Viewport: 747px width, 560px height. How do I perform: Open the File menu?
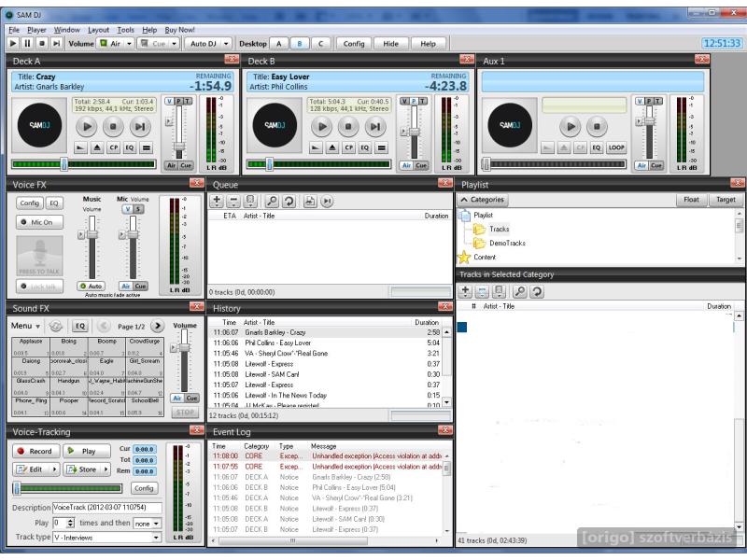pos(14,30)
